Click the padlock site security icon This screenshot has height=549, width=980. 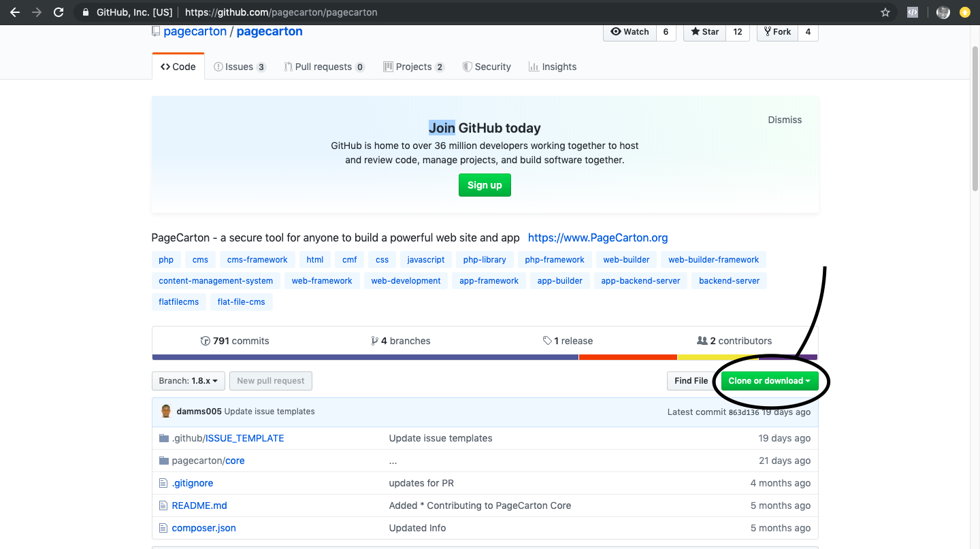[x=85, y=12]
